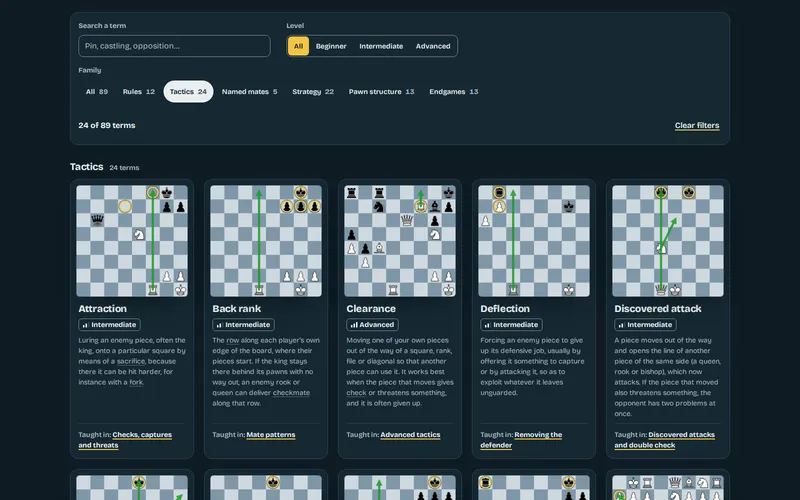Click white knight in Attraction diagram
Image resolution: width=800 pixels, height=500 pixels.
pyautogui.click(x=139, y=235)
